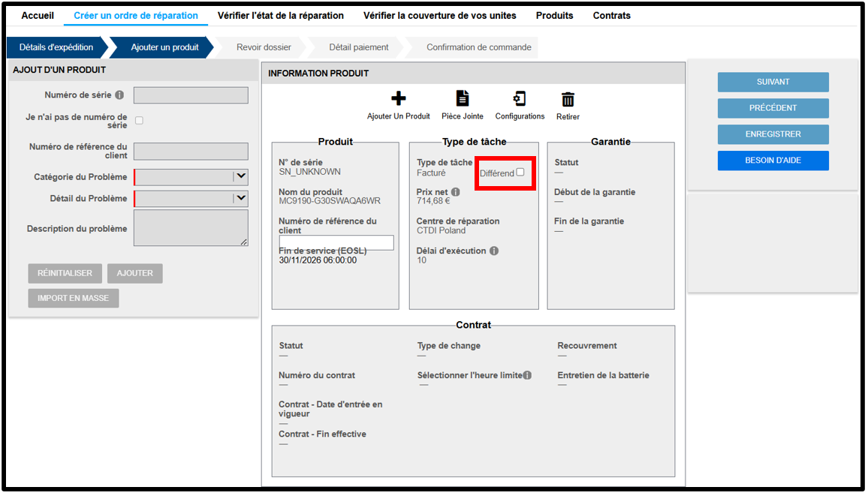This screenshot has width=868, height=493.
Task: Go to Détails d'expédition step
Action: tap(56, 47)
